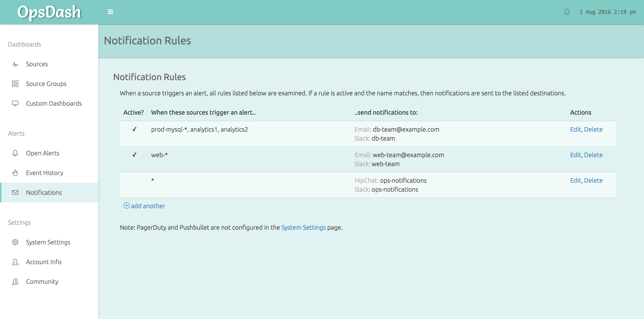The image size is (644, 319).
Task: Toggle the hamburger sidebar menu icon
Action: 110,12
